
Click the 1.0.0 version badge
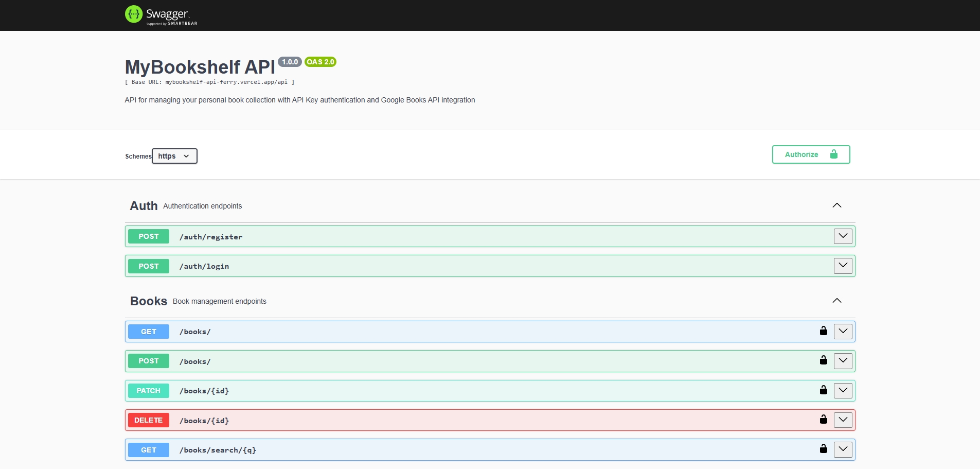pos(290,62)
